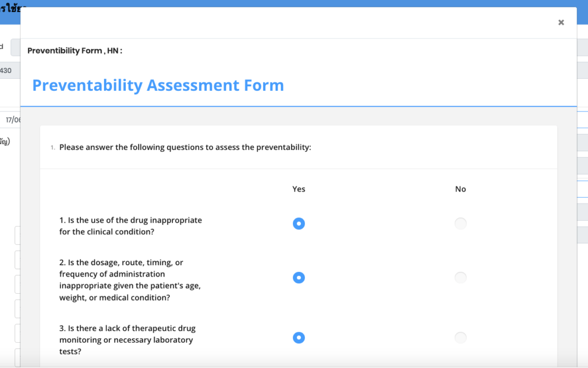The image size is (588, 368).
Task: Click the 'Preventibility Form , HN :' title
Action: pos(75,51)
